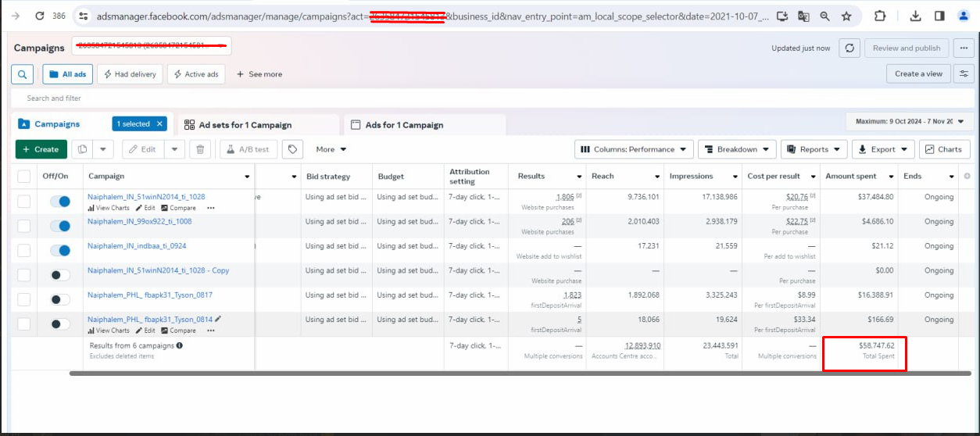The image size is (980, 436).
Task: Open the three-dot more options beside Review and publish
Action: (963, 48)
